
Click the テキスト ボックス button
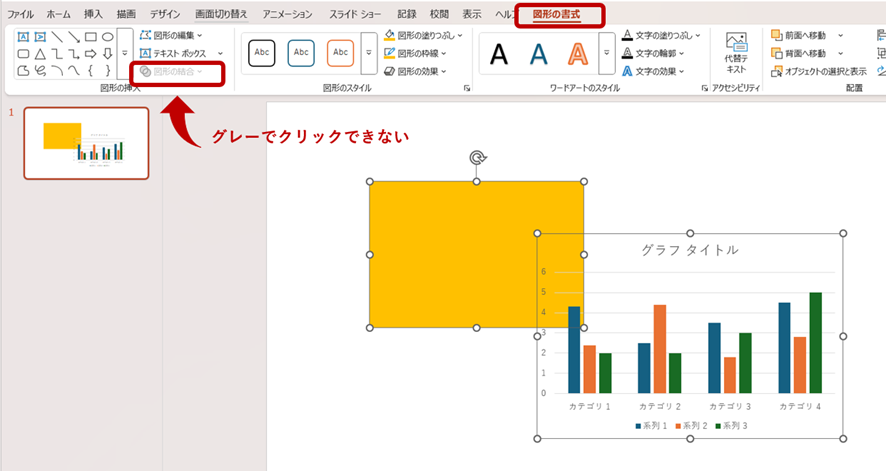click(x=178, y=53)
